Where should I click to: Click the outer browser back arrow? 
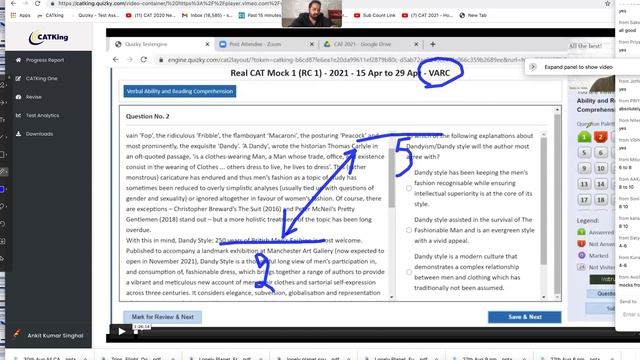13,3
